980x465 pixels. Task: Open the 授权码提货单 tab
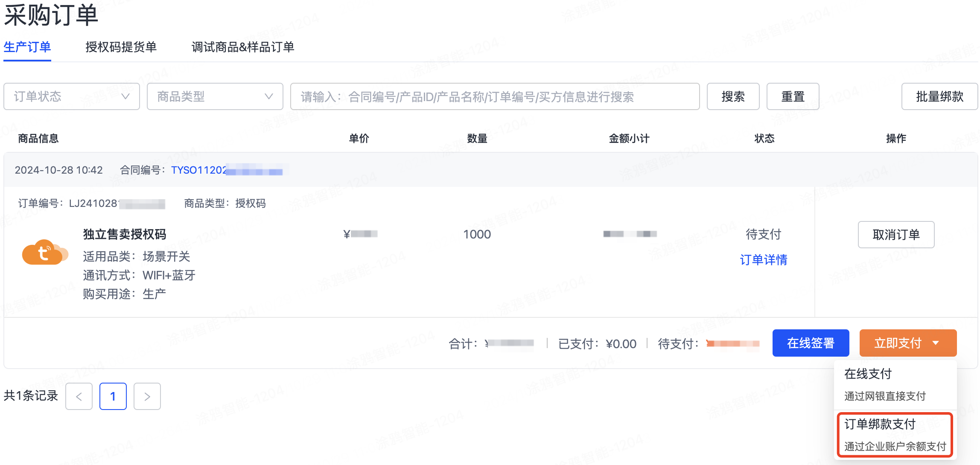121,47
